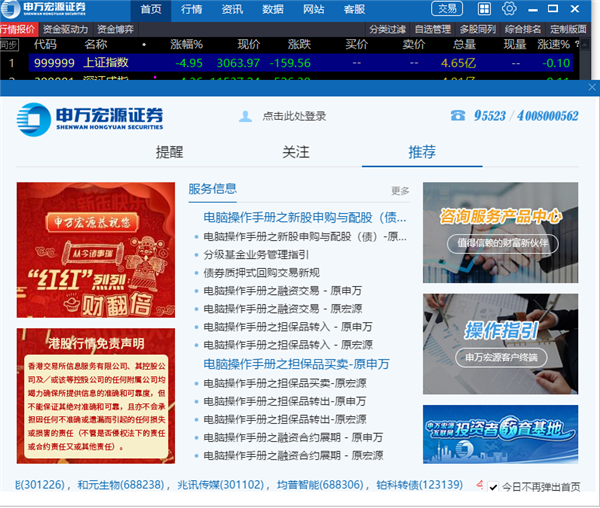Image resolution: width=600 pixels, height=508 pixels.
Task: Open 电脑操作手册之担保品买卖-原宏源 link
Action: 285,383
